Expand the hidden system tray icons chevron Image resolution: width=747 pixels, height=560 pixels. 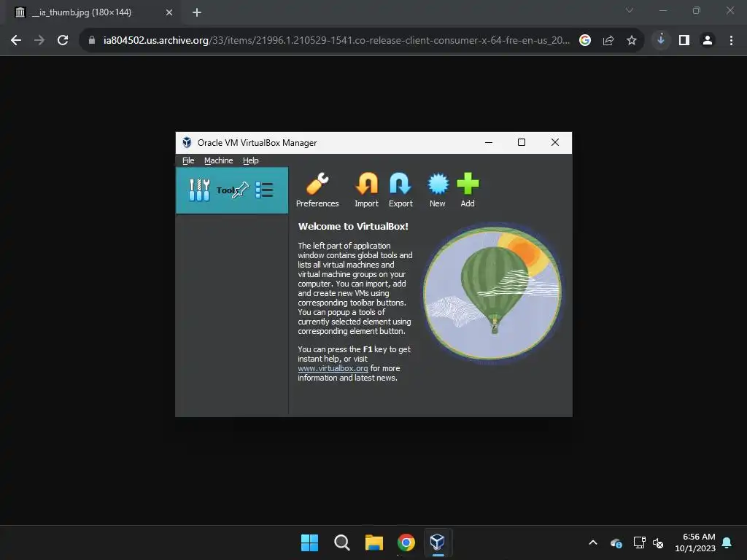pyautogui.click(x=593, y=542)
